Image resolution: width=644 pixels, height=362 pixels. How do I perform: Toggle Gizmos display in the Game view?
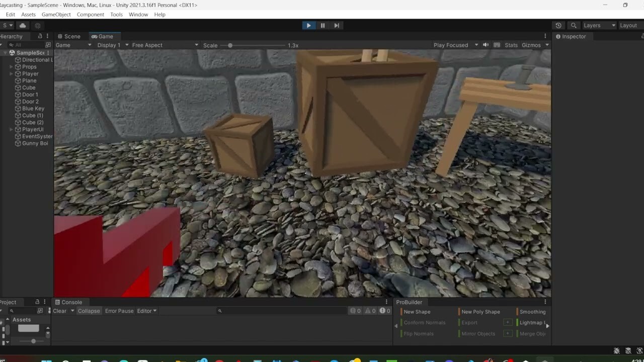(529, 45)
